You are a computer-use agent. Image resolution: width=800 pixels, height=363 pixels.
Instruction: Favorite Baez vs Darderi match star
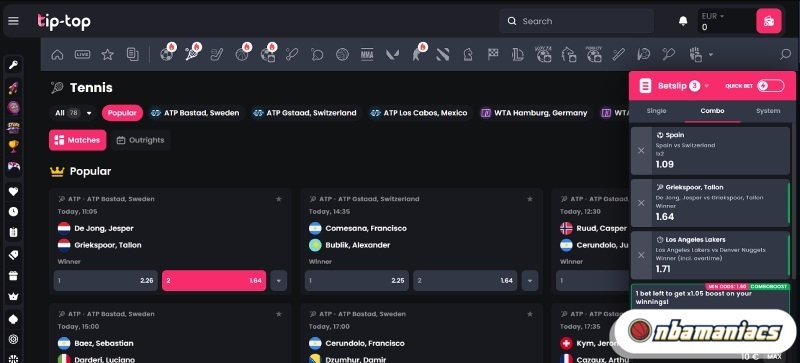tap(279, 314)
